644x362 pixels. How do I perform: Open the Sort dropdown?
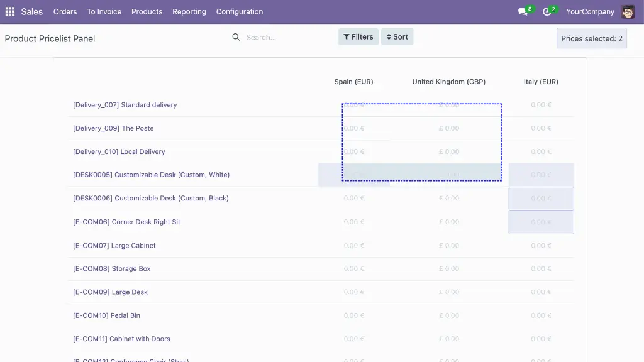[397, 37]
